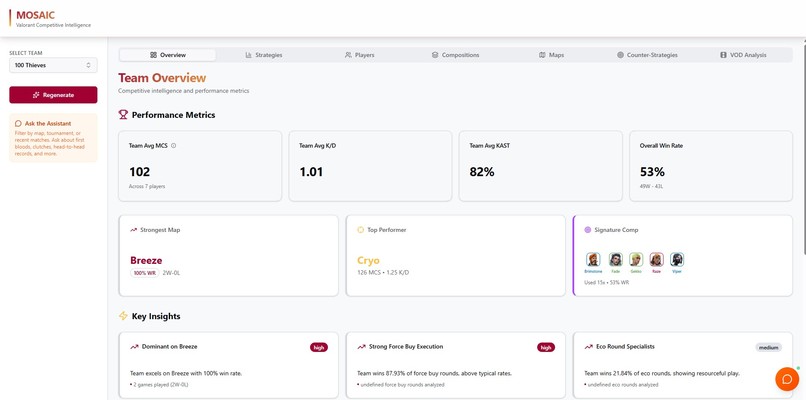
Task: Click the 49W - 43L record text
Action: click(651, 186)
